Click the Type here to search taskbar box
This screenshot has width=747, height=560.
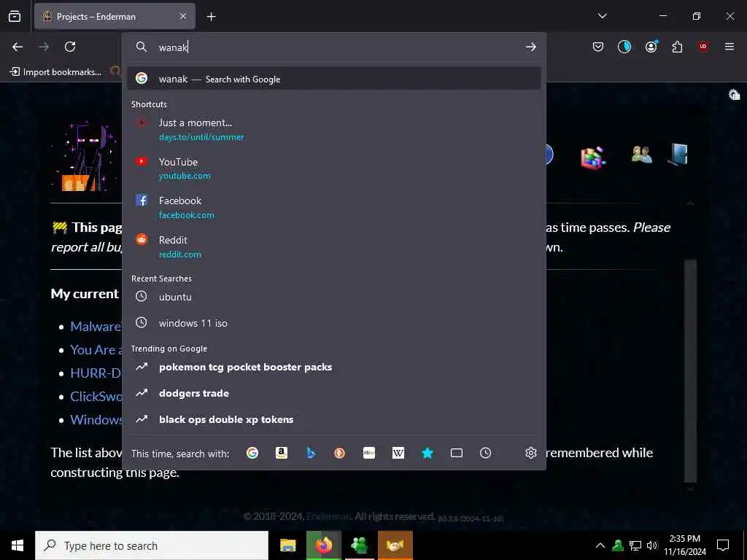point(152,545)
